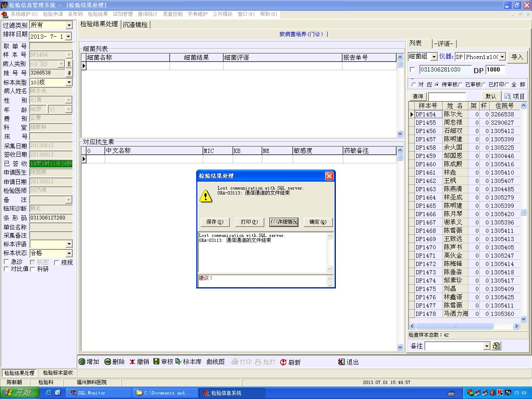Select the 已打印 radio button
The image size is (532, 399).
484,85
